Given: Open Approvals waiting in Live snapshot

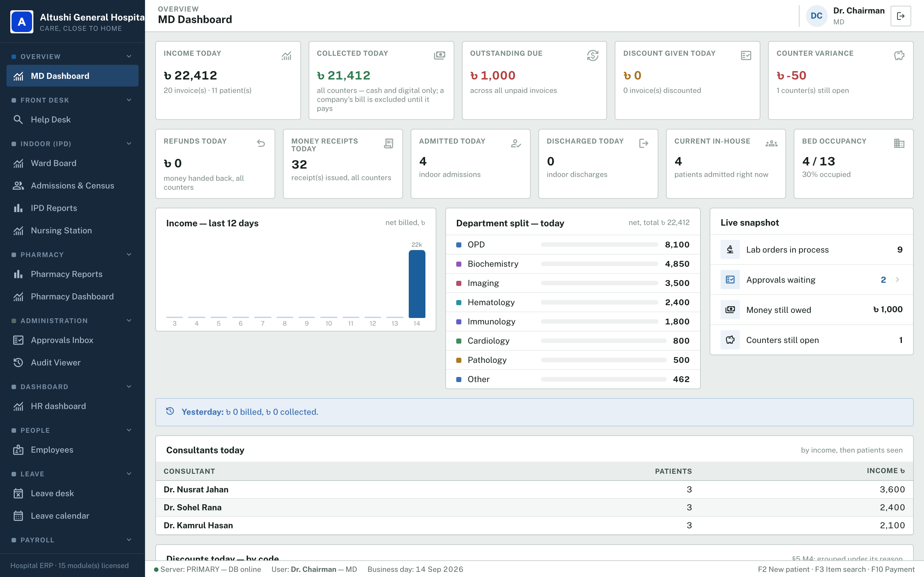Looking at the screenshot, I should [x=811, y=280].
